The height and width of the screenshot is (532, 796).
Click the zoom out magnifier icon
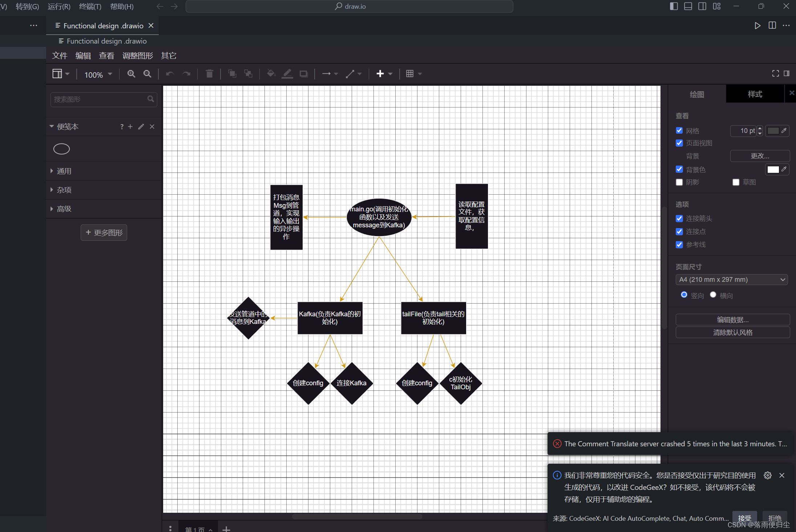coord(147,74)
